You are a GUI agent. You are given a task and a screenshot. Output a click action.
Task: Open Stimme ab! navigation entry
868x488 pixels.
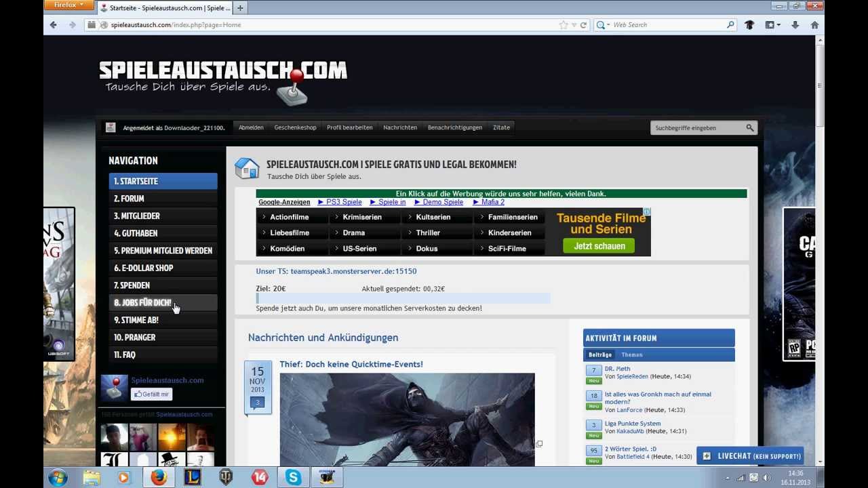163,320
